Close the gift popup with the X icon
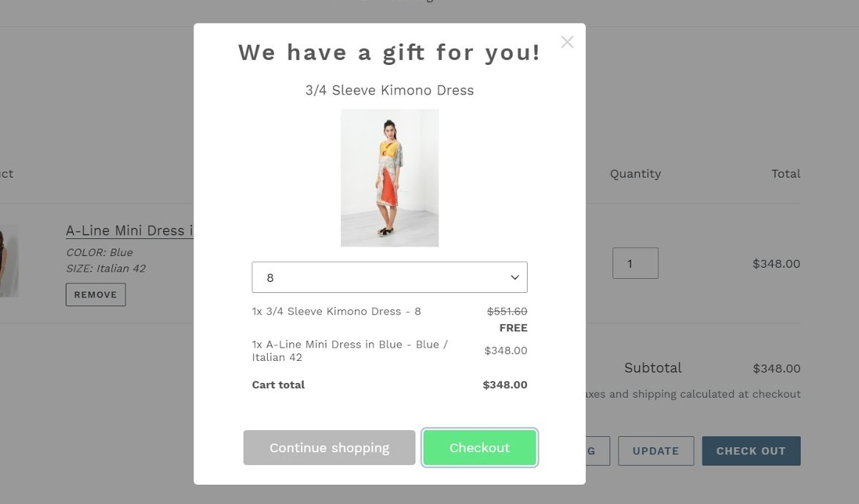Screen dimensions: 859x504 [567, 42]
